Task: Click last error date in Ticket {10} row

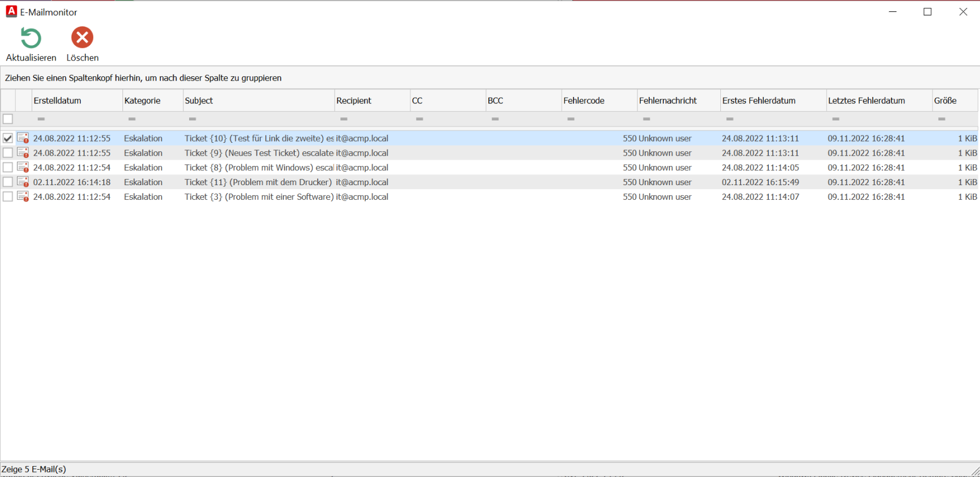Action: [x=867, y=138]
